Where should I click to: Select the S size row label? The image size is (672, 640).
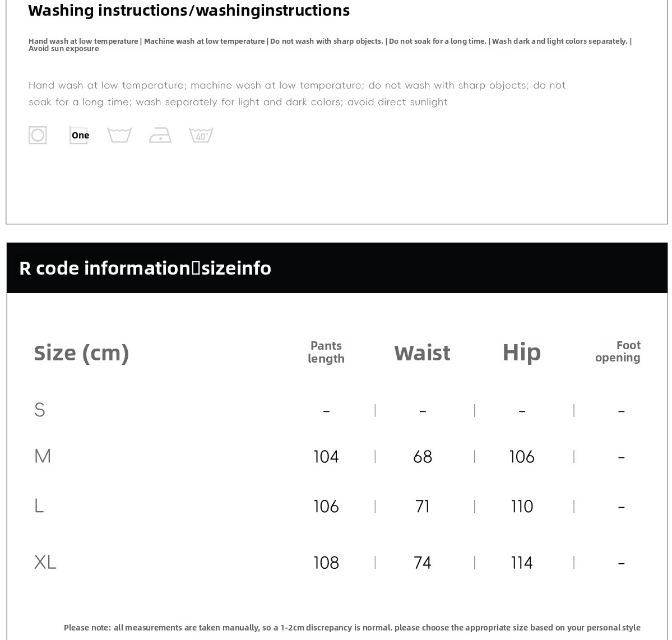(x=39, y=410)
